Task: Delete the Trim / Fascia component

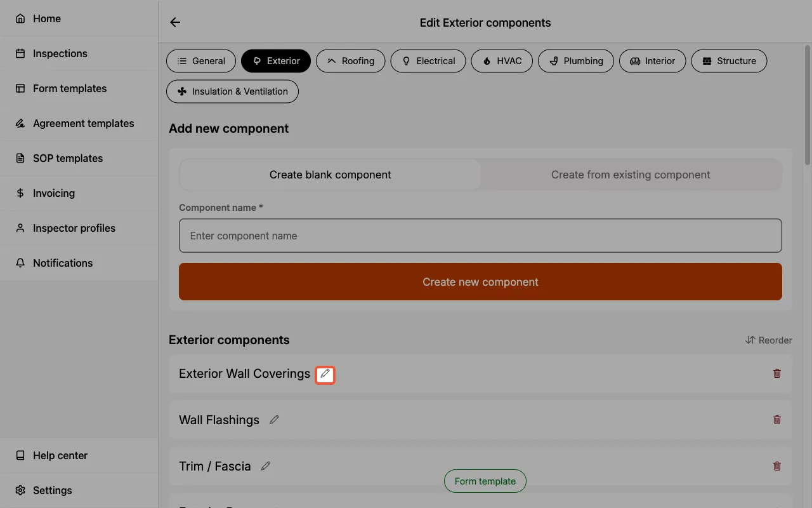Action: [x=776, y=465]
